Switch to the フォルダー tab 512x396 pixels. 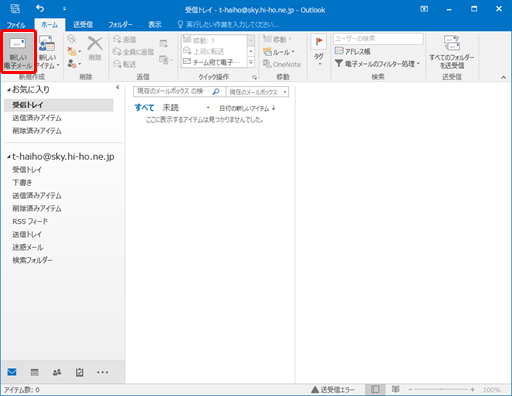coord(120,25)
